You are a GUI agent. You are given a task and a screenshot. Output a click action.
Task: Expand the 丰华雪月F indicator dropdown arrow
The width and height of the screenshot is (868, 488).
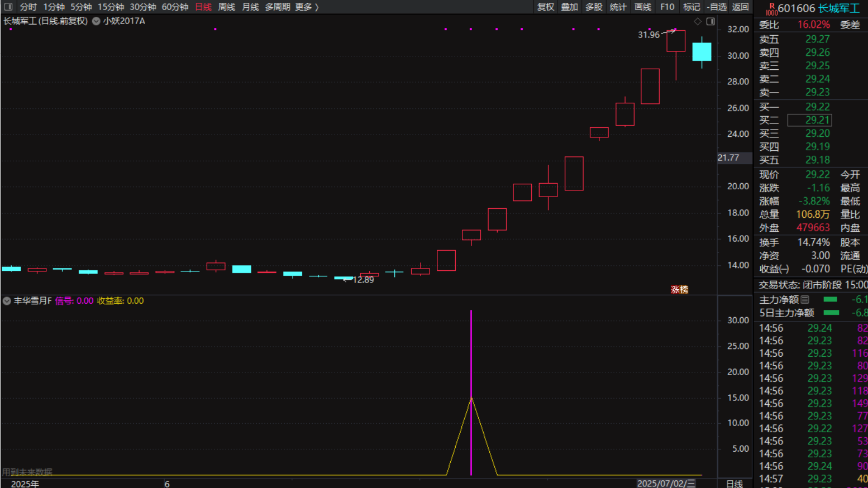(x=7, y=301)
